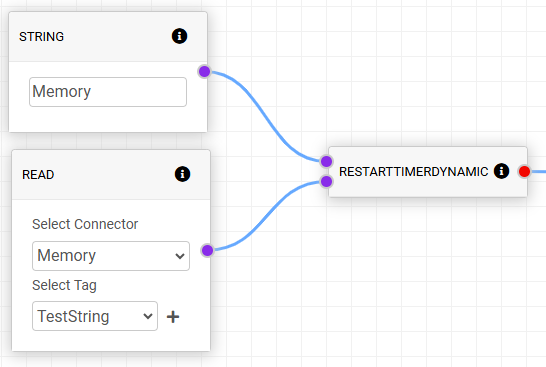Select the READ node header
This screenshot has height=367, width=546.
tap(111, 174)
